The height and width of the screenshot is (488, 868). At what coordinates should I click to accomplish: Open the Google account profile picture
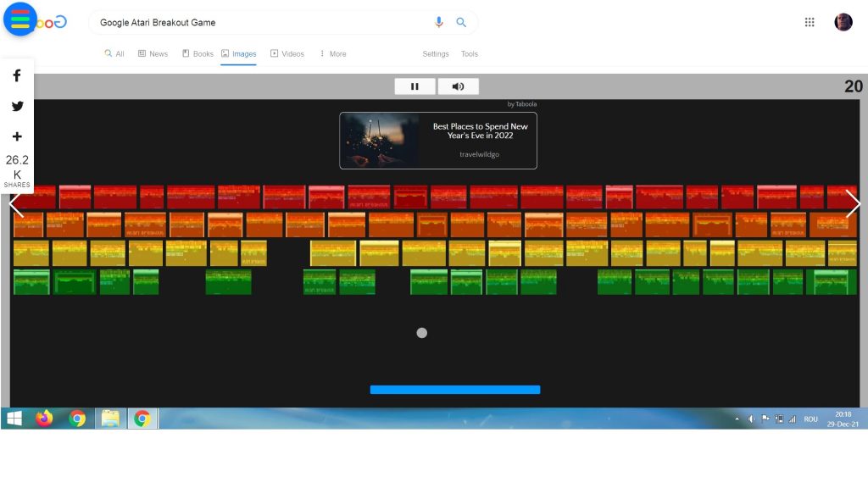click(x=843, y=22)
